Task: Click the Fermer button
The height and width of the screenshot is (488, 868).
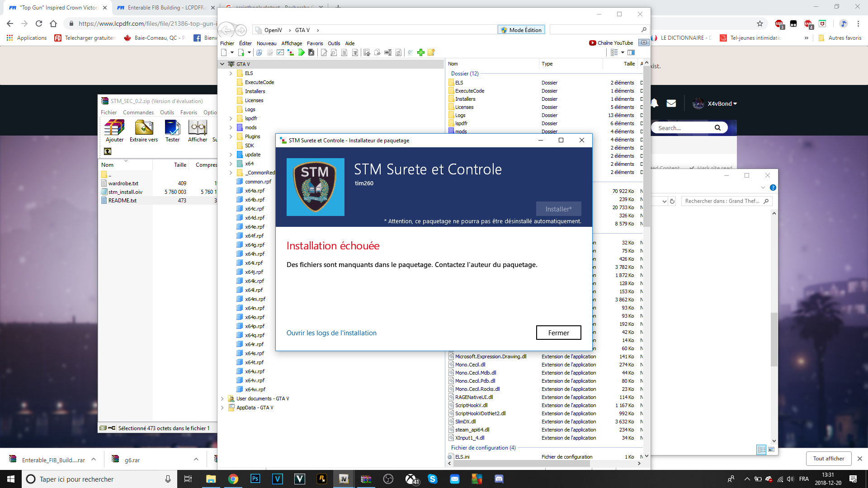Action: tap(558, 333)
